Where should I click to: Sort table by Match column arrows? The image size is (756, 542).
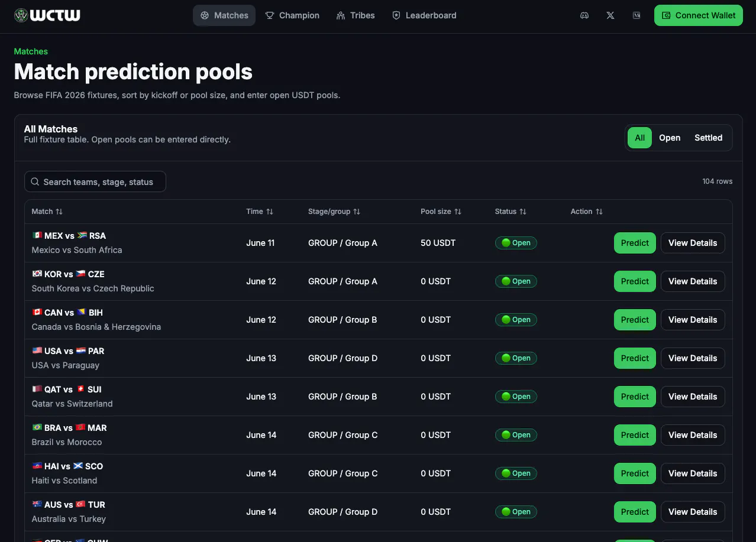pos(59,212)
